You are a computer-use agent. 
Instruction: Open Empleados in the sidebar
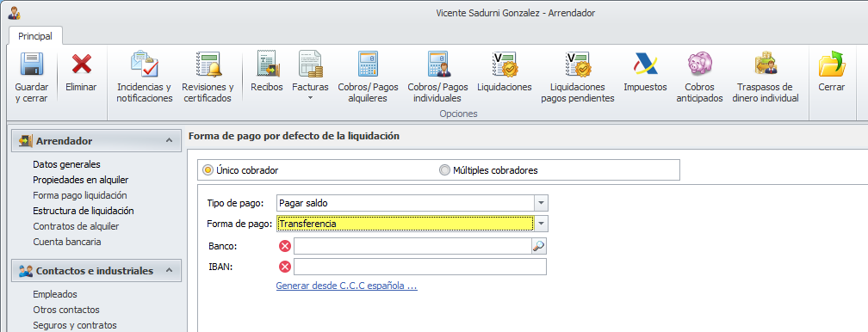(55, 294)
